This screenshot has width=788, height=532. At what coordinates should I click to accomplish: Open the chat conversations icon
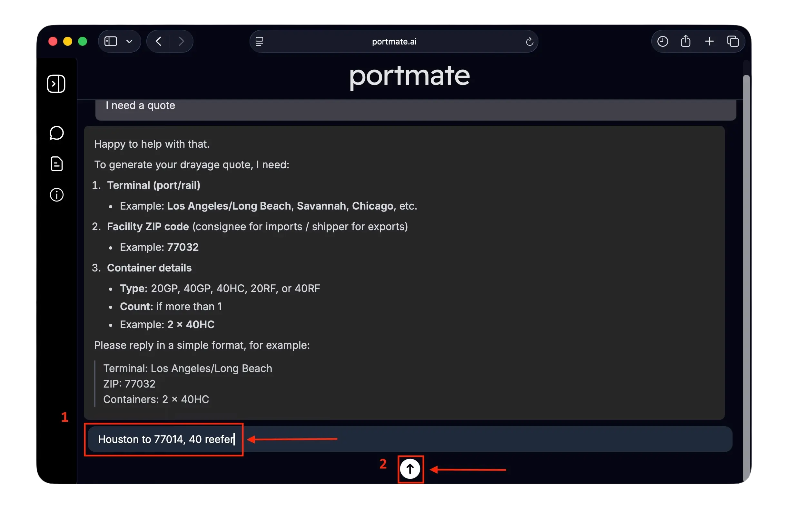pos(56,133)
